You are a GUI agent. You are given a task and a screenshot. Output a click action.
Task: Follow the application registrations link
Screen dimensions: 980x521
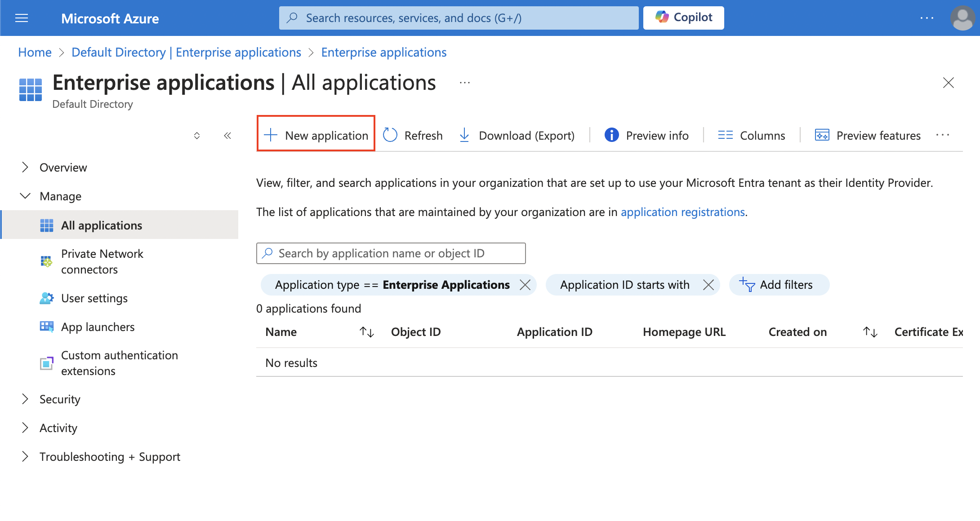click(683, 212)
